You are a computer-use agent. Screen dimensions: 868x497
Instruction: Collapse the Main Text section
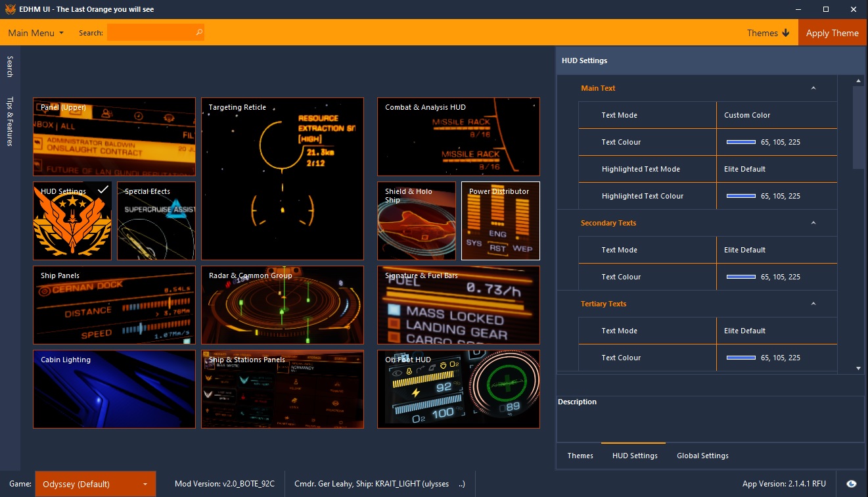pyautogui.click(x=813, y=88)
